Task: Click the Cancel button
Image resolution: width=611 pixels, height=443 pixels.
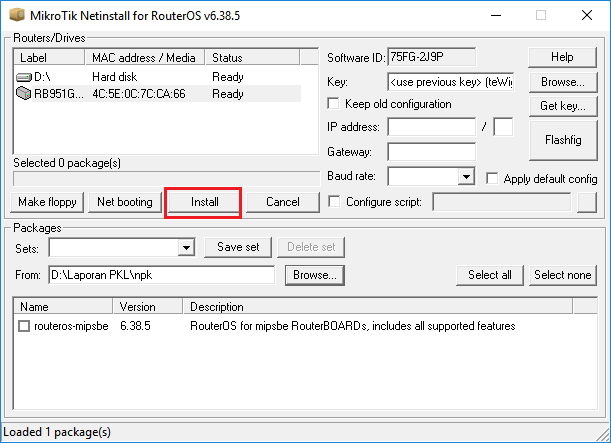Action: pos(283,202)
